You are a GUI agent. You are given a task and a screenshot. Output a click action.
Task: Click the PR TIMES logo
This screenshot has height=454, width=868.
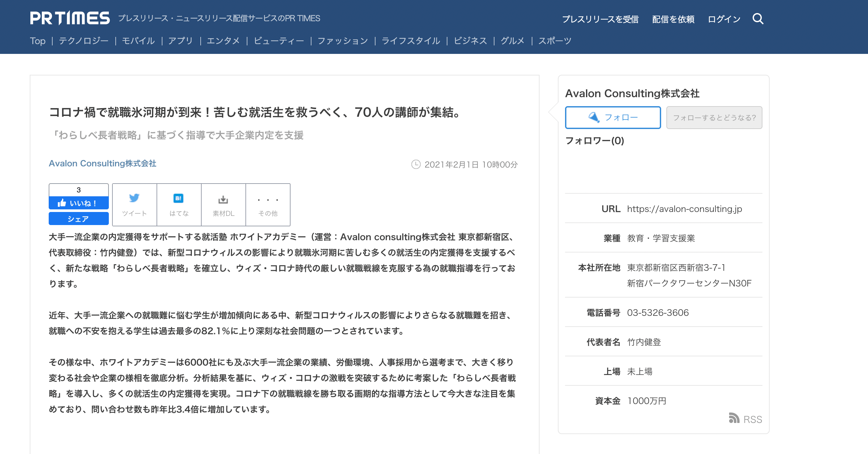70,18
